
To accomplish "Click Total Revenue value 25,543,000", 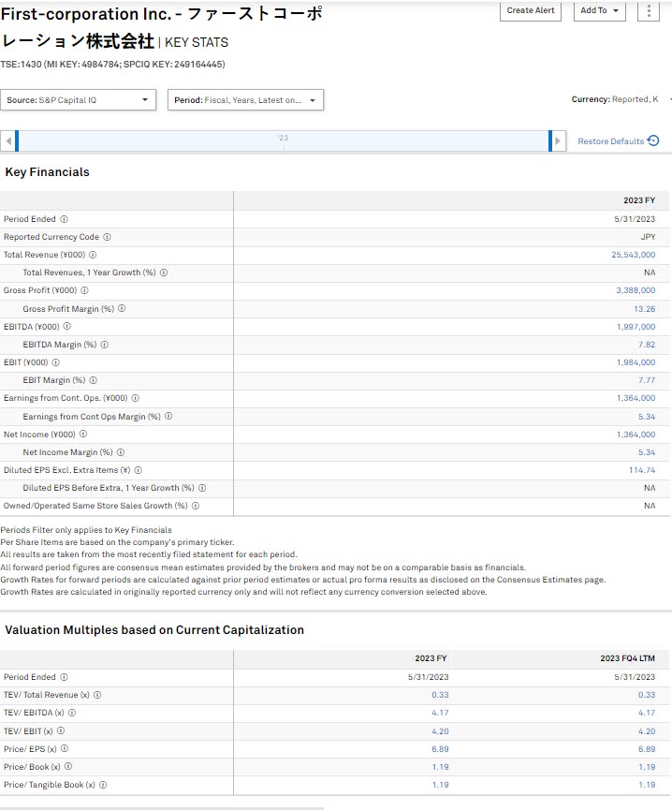I will coord(634,255).
